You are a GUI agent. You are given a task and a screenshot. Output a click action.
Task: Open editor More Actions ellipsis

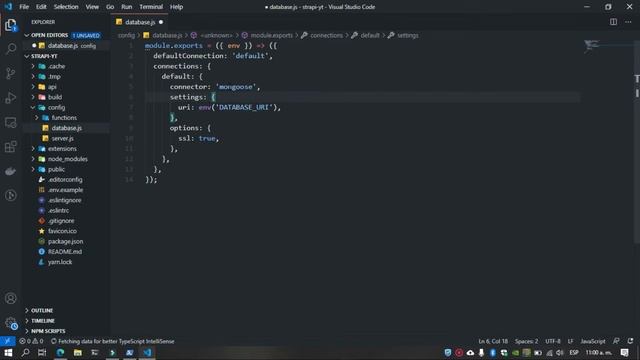pyautogui.click(x=628, y=22)
